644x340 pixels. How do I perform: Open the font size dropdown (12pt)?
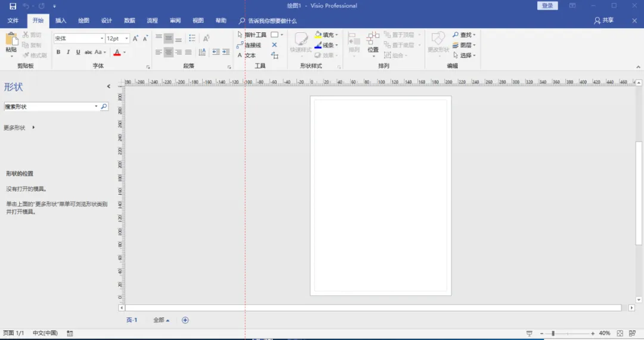[126, 38]
